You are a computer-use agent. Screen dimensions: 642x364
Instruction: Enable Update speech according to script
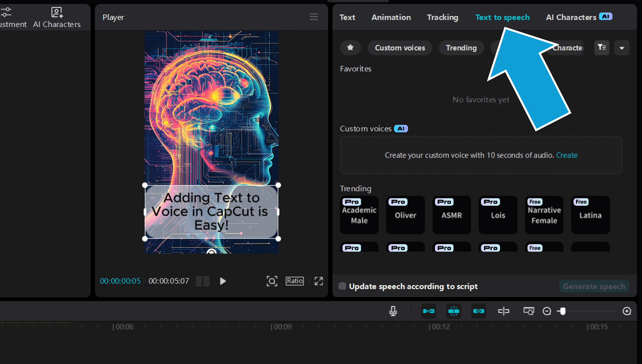(x=342, y=286)
